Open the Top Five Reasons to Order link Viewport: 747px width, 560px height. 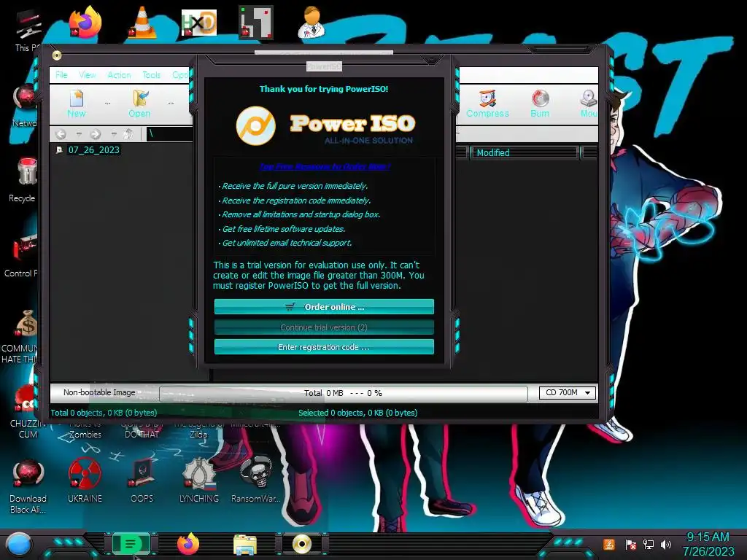pyautogui.click(x=325, y=166)
